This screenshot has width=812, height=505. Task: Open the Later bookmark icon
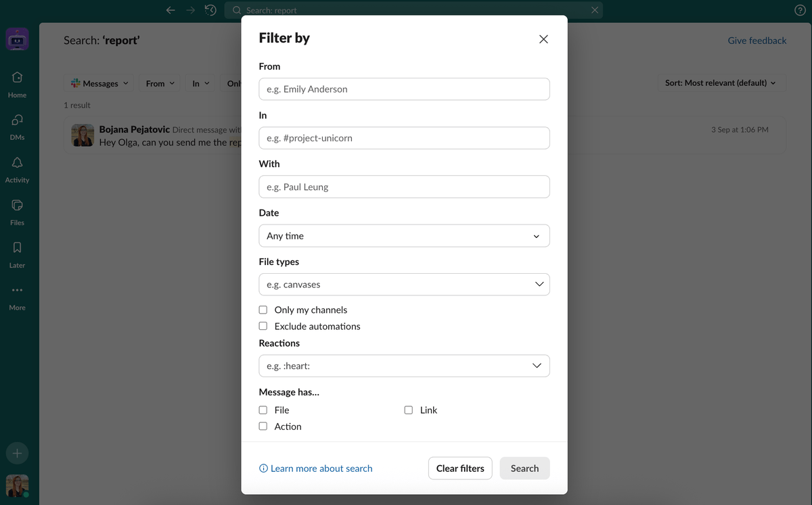tap(17, 248)
